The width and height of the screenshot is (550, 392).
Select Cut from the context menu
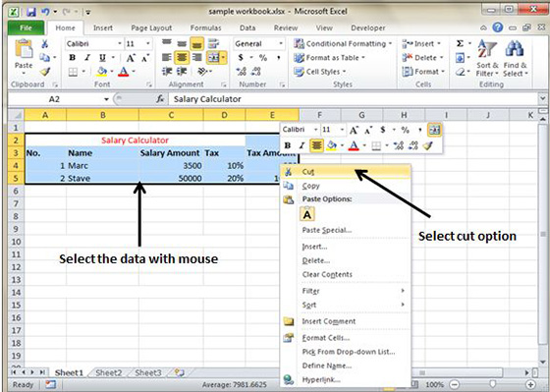[346, 172]
